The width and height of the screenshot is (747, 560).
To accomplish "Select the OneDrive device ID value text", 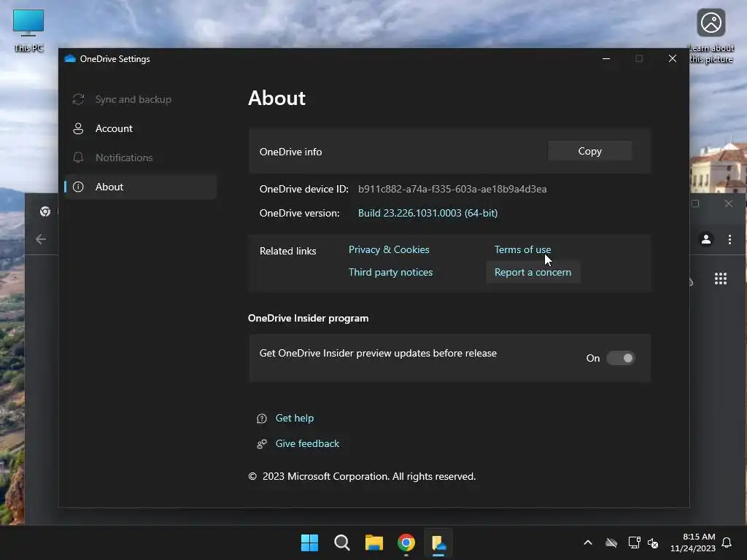I will click(452, 189).
